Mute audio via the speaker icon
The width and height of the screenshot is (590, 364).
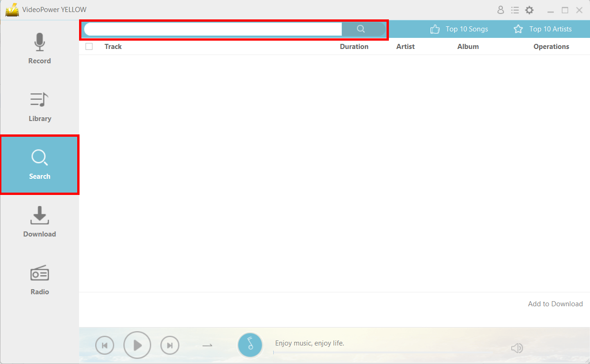pyautogui.click(x=517, y=348)
